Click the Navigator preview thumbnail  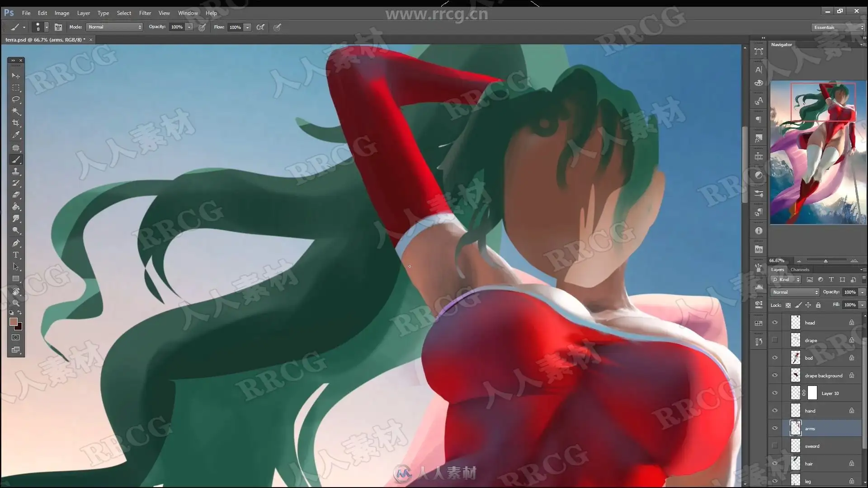(818, 153)
